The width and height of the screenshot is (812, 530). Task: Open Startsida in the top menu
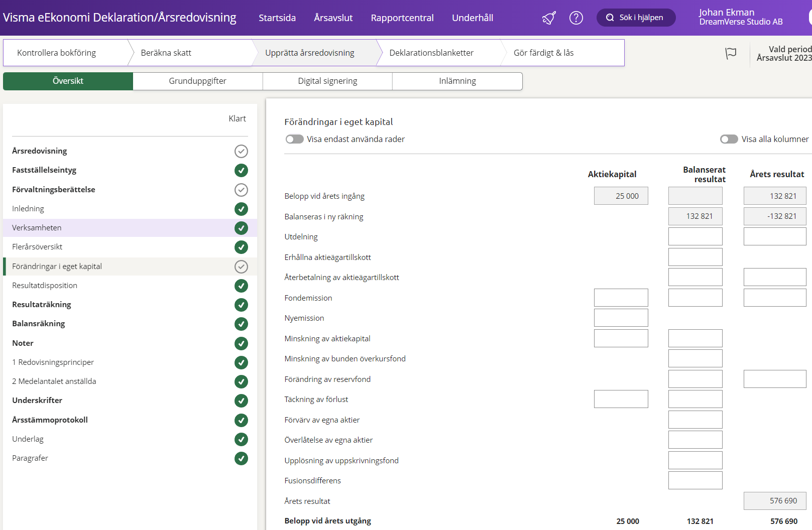277,18
